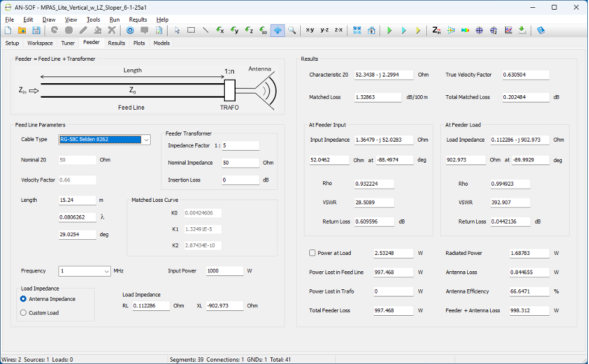Run simulation with green play icon
The image size is (589, 364).
click(x=389, y=30)
